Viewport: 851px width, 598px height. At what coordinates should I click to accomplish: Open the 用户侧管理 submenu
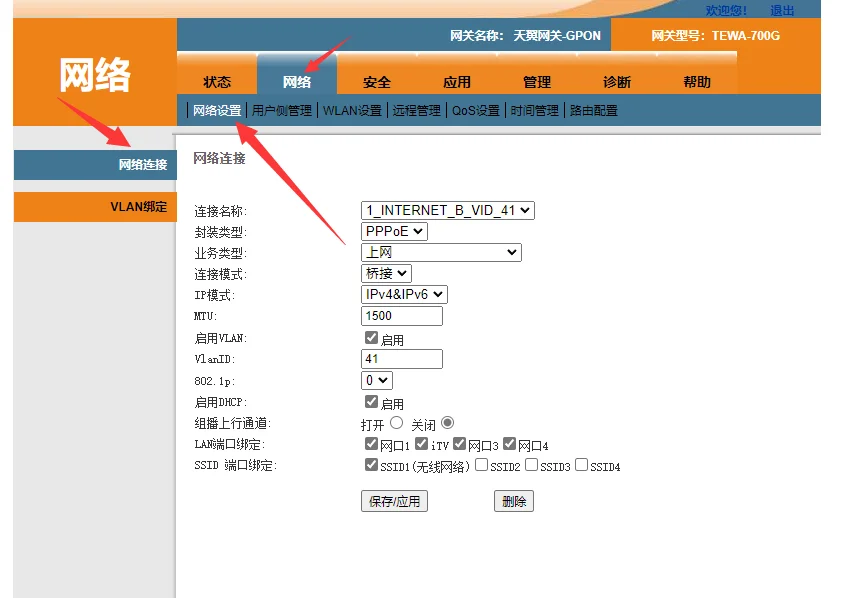282,111
